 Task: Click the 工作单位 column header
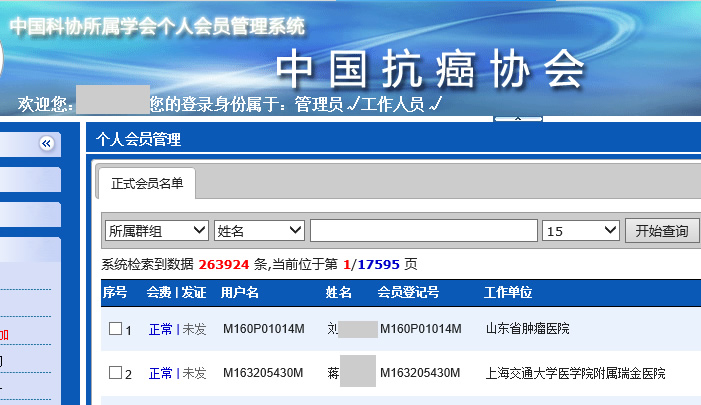508,292
